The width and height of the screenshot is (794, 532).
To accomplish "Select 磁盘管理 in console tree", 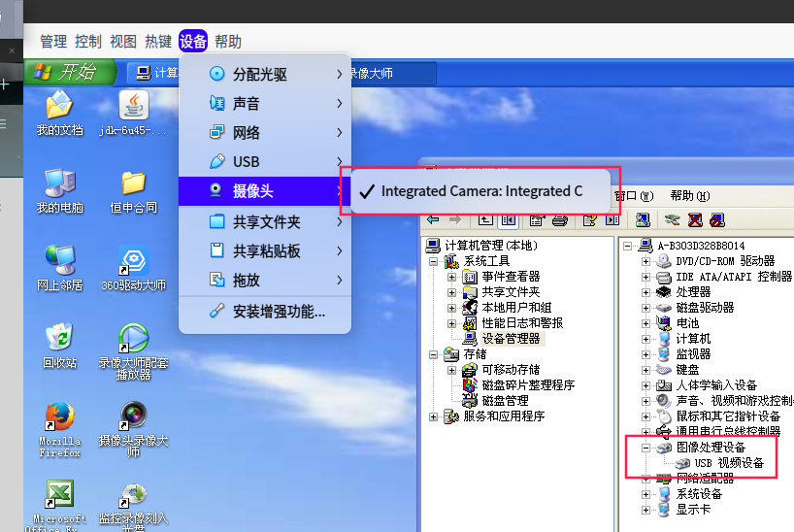I will pos(505,401).
